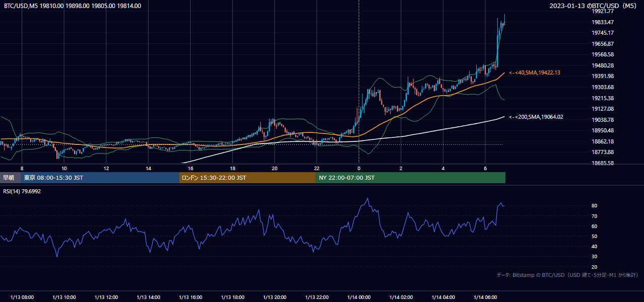Click hour label 0 under price chart

359,168
